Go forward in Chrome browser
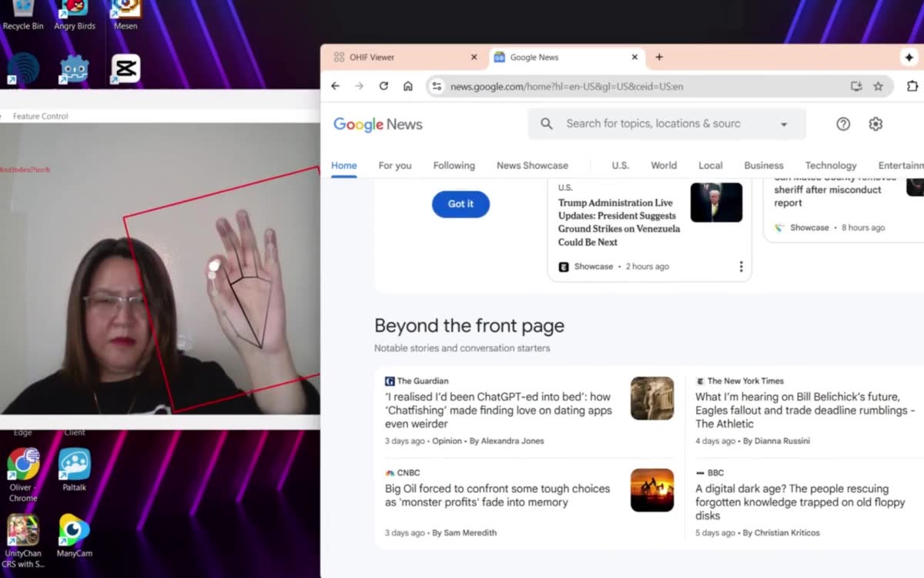 tap(359, 86)
